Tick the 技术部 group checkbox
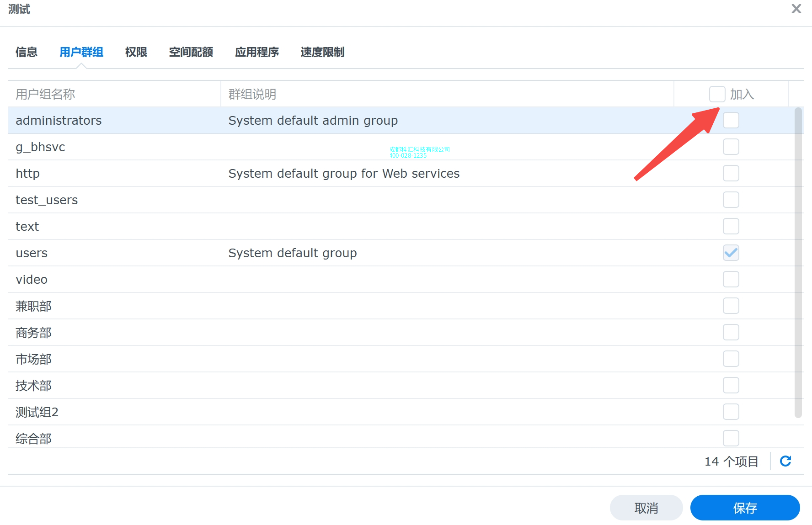Screen dimensions: 812x525 click(x=731, y=385)
